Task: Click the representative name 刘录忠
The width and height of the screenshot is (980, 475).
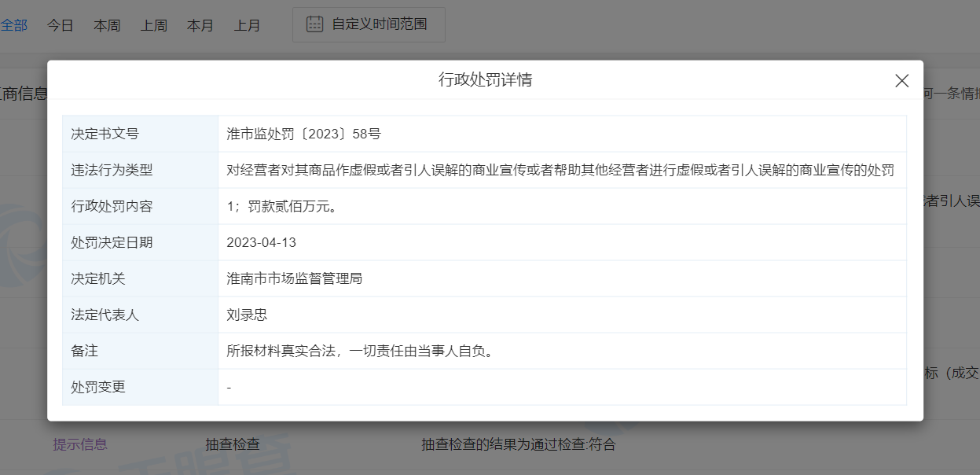Action: [x=247, y=315]
